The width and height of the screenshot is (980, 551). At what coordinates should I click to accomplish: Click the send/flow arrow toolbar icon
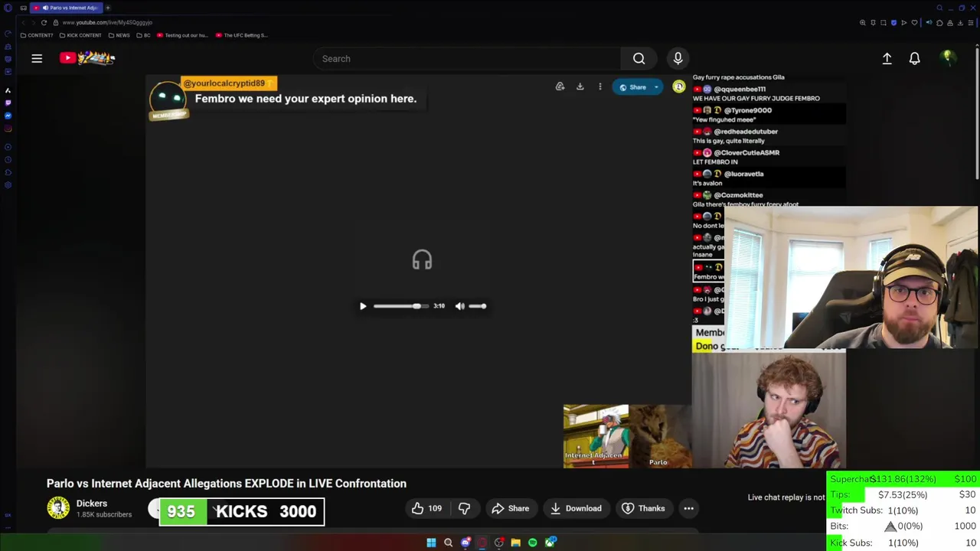(x=904, y=22)
